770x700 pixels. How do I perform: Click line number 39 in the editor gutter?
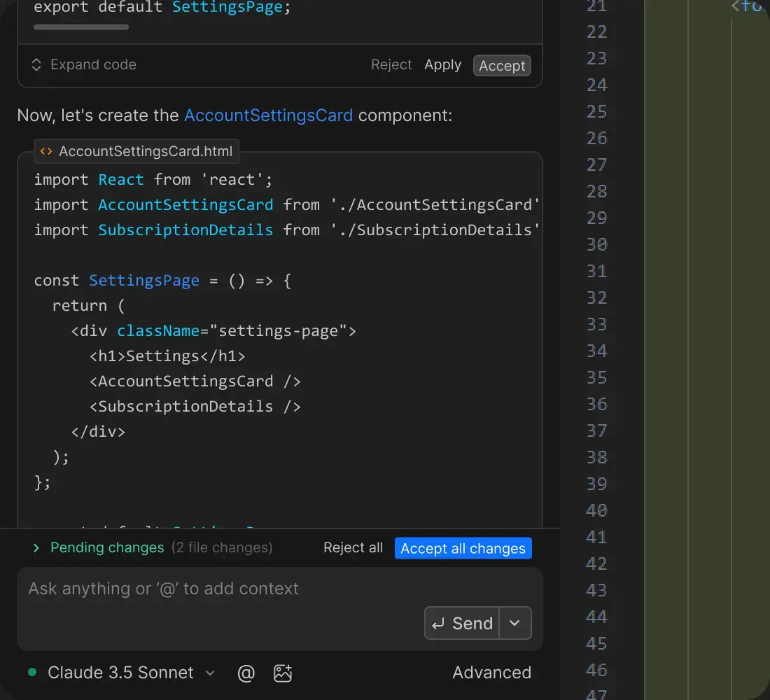coord(596,484)
